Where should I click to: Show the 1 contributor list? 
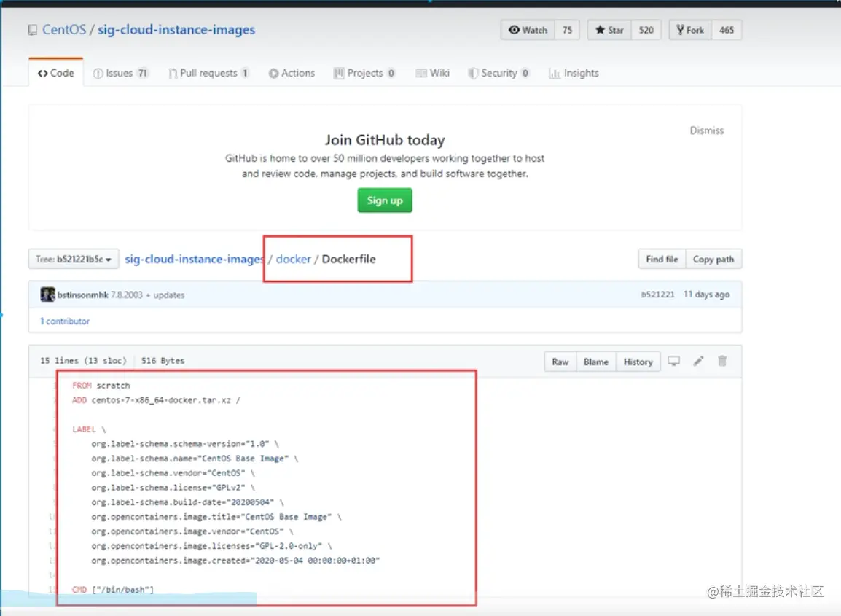pos(65,321)
